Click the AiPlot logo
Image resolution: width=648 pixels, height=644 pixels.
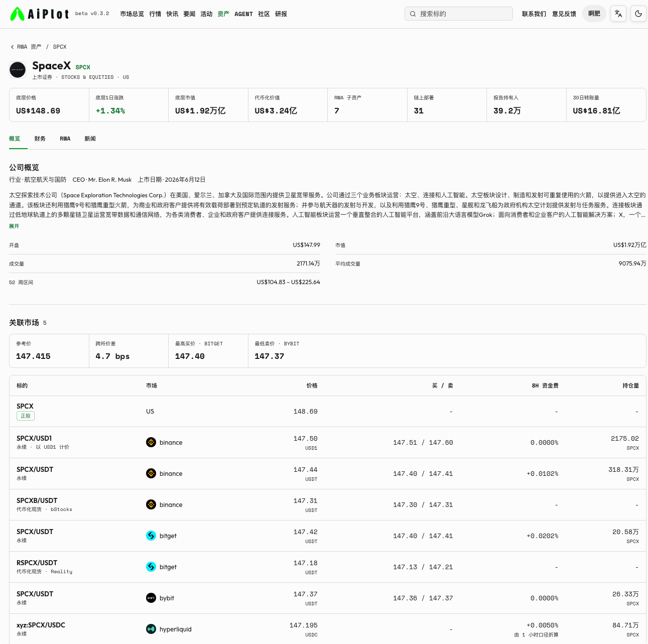40,14
